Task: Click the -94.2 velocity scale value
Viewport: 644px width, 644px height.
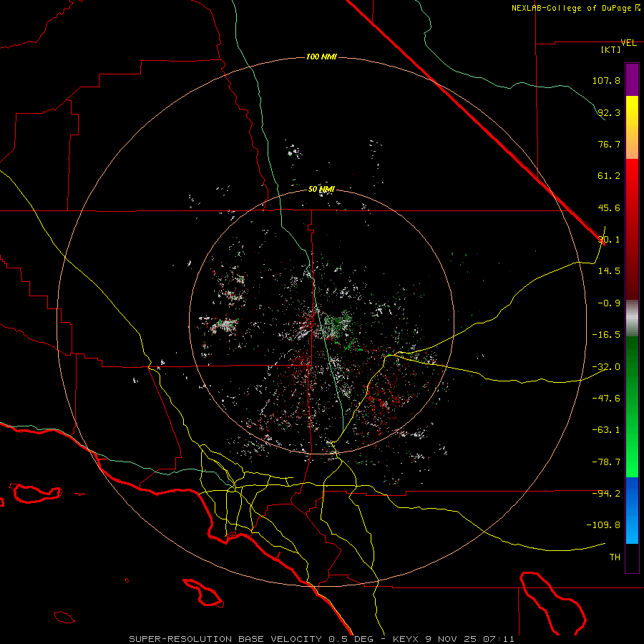Action: pyautogui.click(x=606, y=493)
